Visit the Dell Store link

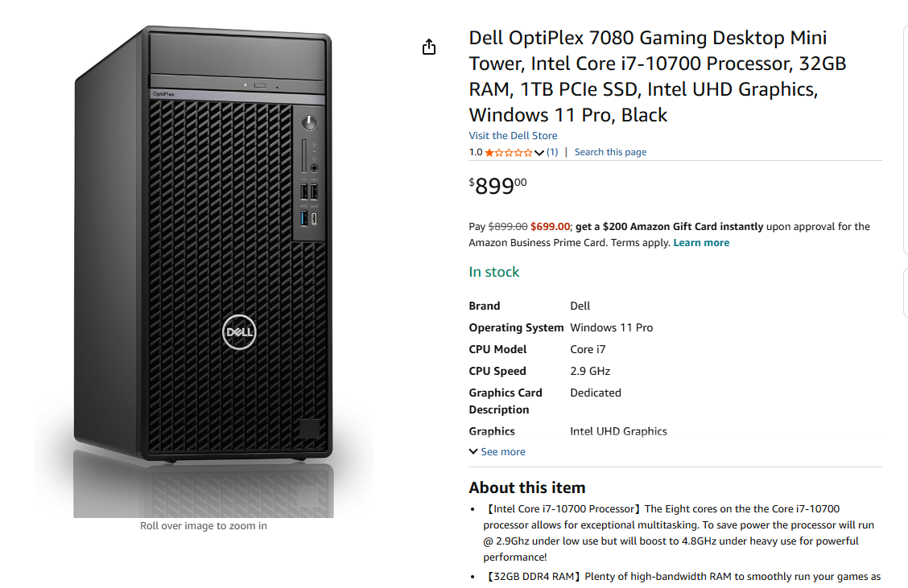pos(513,136)
